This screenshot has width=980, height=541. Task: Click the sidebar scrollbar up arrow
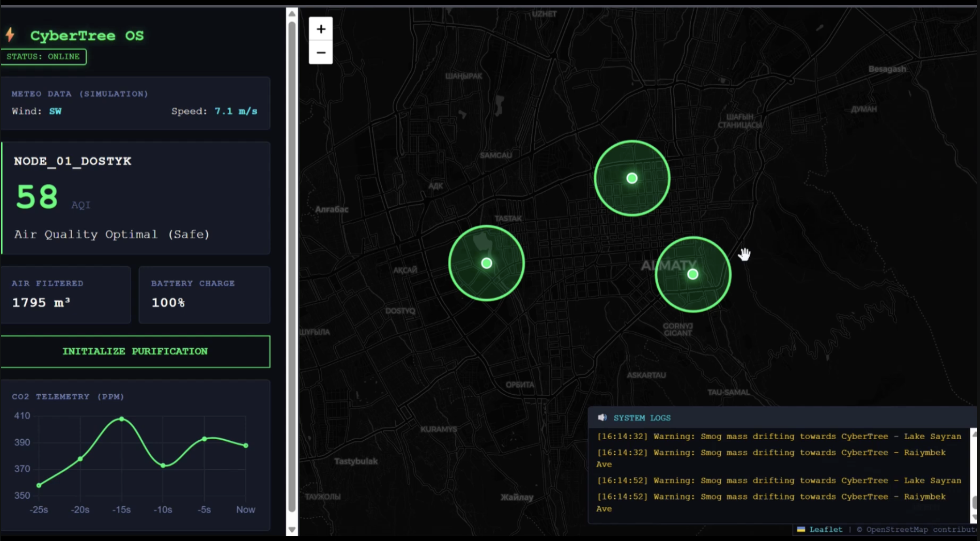pyautogui.click(x=292, y=14)
